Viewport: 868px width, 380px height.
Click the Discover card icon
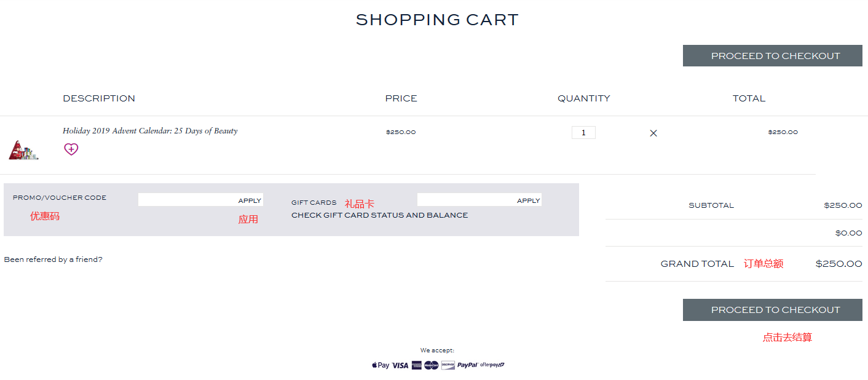448,365
